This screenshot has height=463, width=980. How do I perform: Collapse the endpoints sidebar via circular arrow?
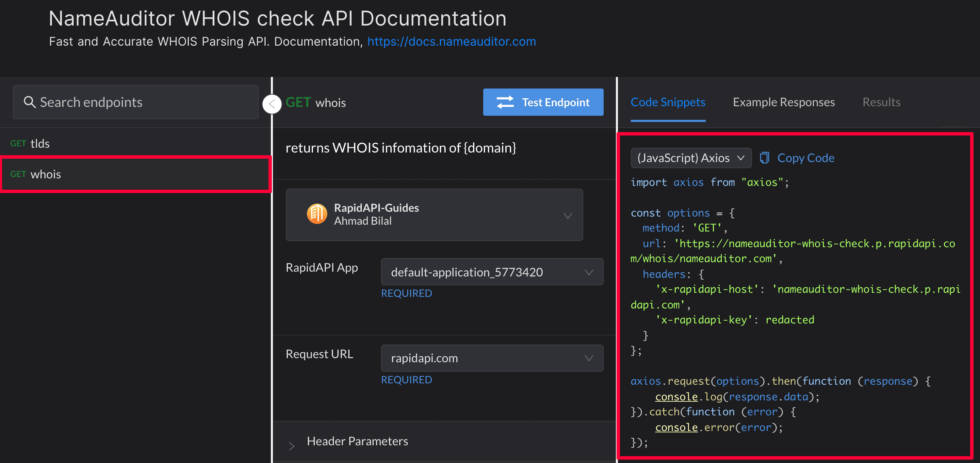(272, 103)
